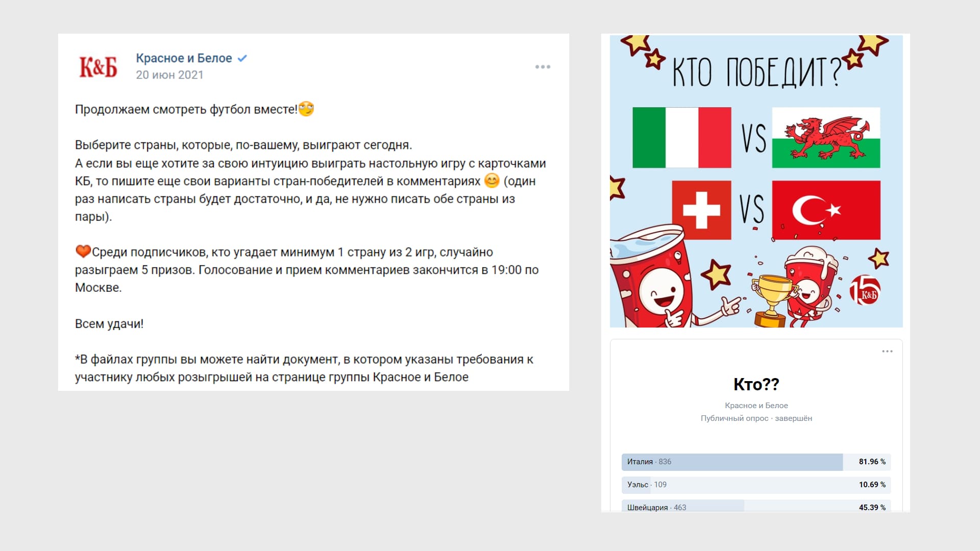Click the Turkey flag in the image
This screenshot has height=551, width=980.
click(x=826, y=210)
